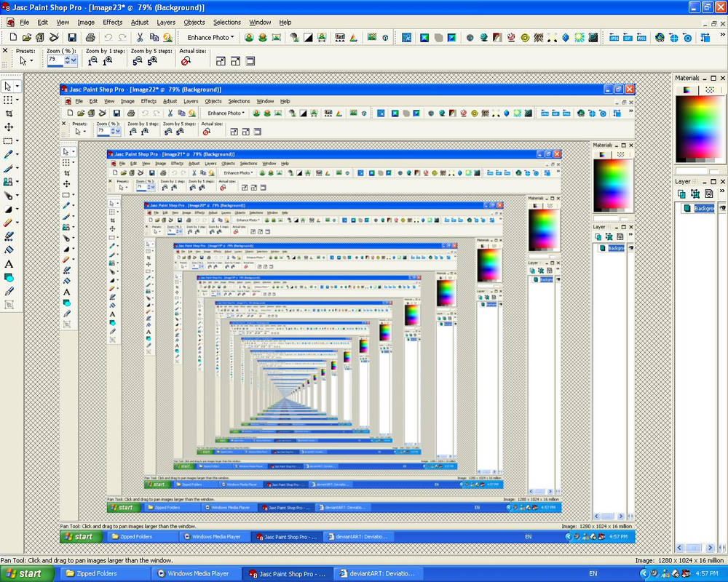Open the File menu
The width and height of the screenshot is (728, 582).
(x=24, y=23)
